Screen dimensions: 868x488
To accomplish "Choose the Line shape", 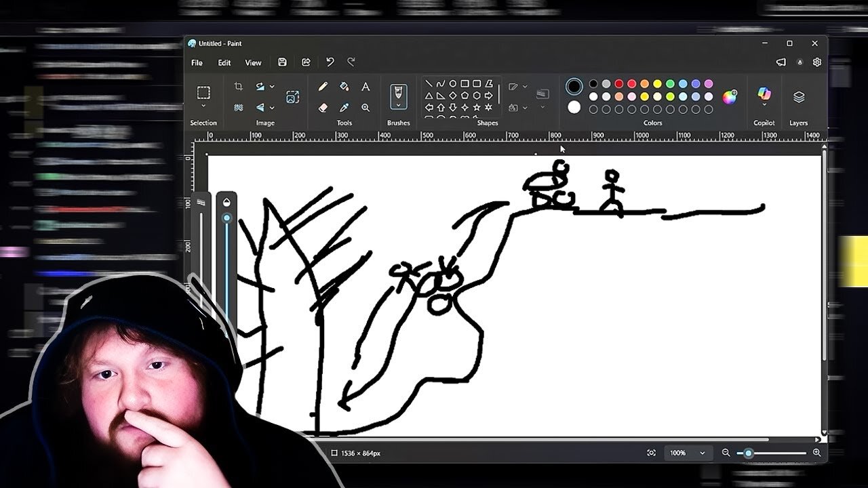I will coord(429,84).
